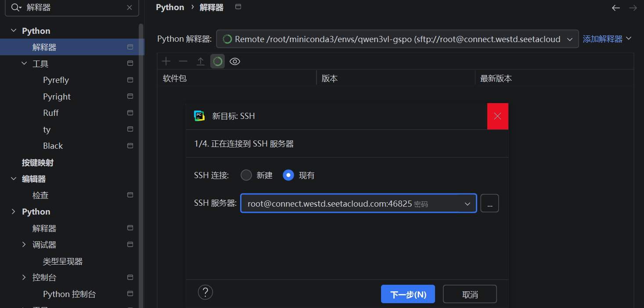Open the Ruff settings page
The height and width of the screenshot is (308, 644).
click(x=51, y=113)
